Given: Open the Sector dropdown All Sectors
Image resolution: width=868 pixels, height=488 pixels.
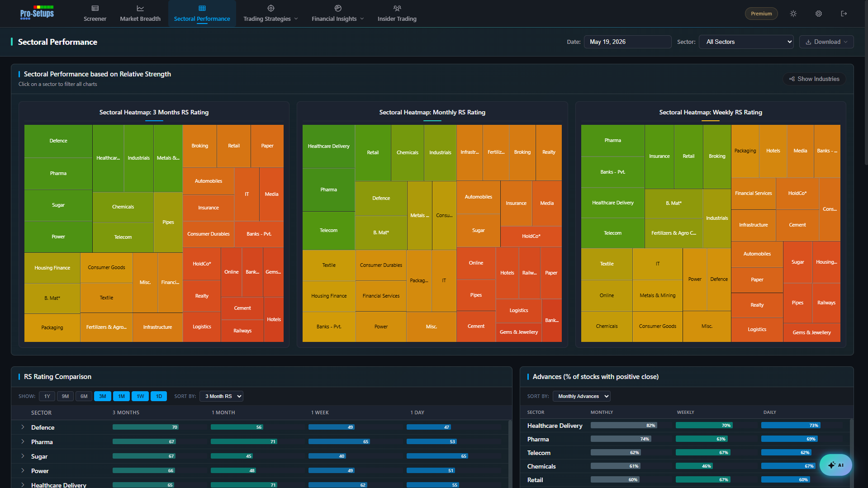Looking at the screenshot, I should tap(746, 42).
